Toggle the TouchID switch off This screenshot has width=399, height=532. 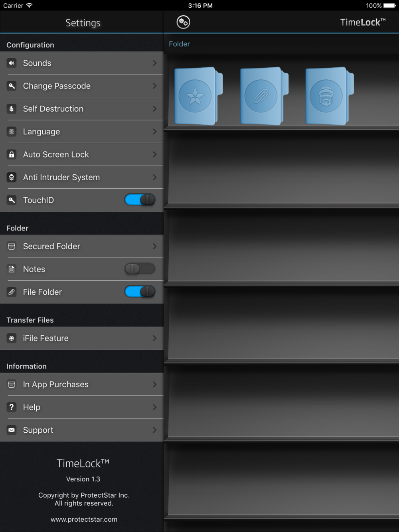pyautogui.click(x=140, y=199)
